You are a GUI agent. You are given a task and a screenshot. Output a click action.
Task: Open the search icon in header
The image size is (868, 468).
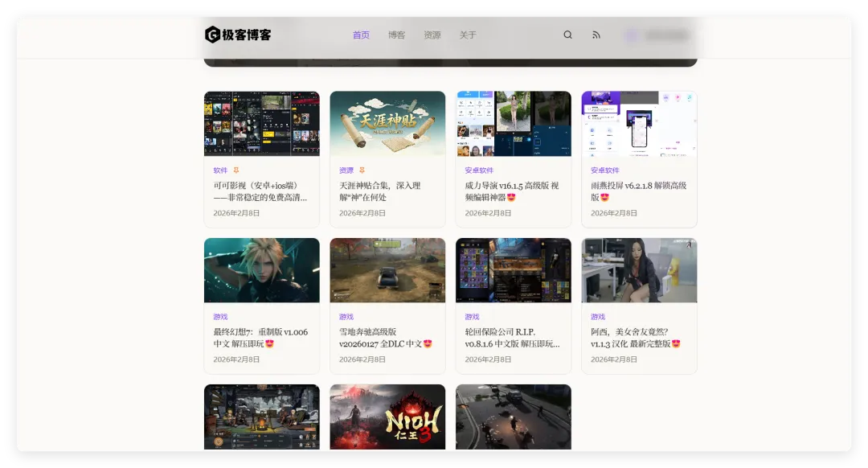tap(568, 35)
